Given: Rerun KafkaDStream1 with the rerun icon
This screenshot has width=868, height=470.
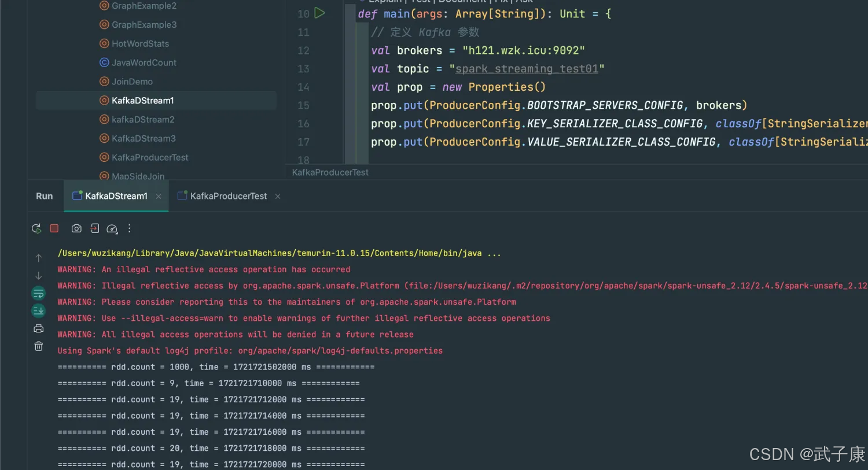Looking at the screenshot, I should [x=36, y=228].
